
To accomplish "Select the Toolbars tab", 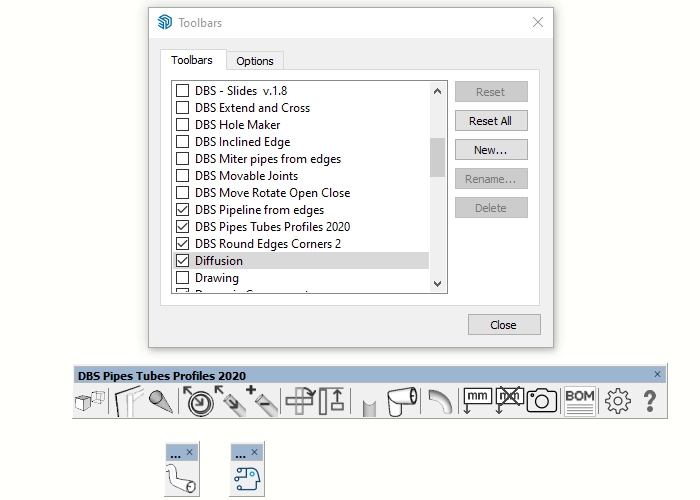I will (x=192, y=60).
